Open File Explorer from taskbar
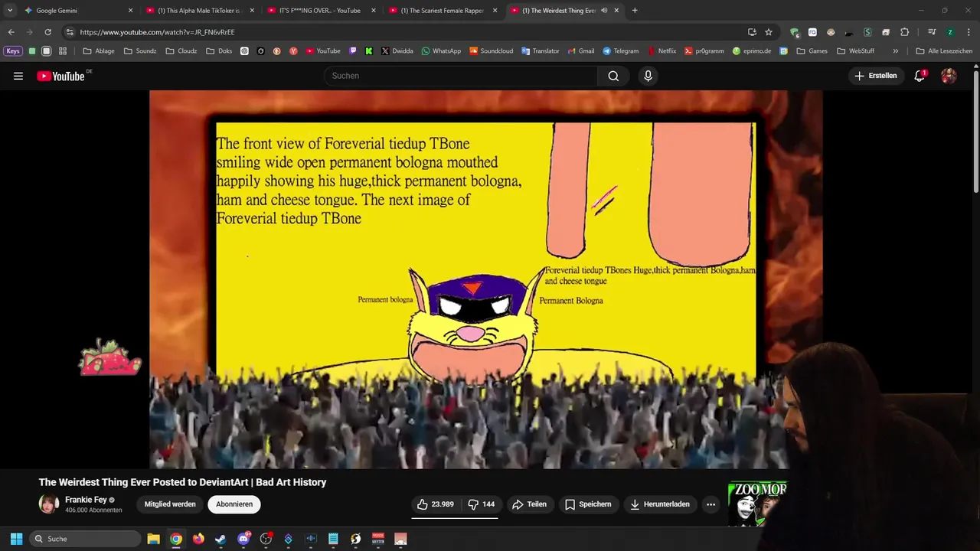Image resolution: width=980 pixels, height=551 pixels. tap(153, 539)
